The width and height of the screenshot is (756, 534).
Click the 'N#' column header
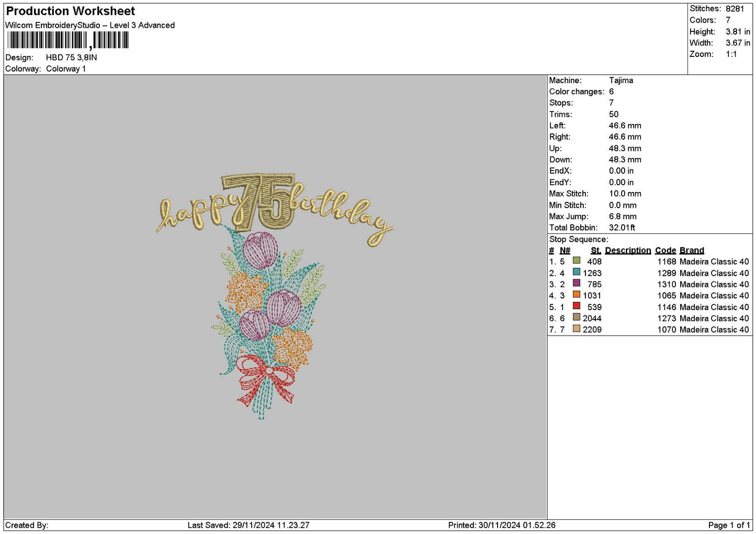pos(565,251)
